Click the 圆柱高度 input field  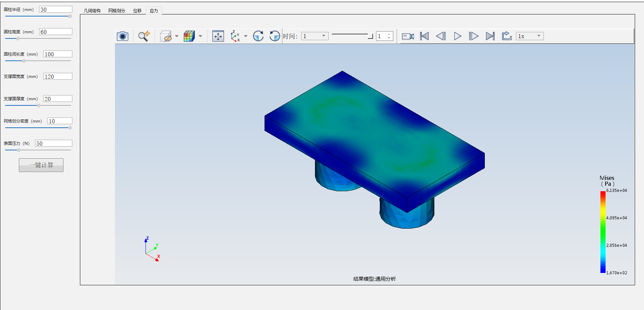coord(56,32)
